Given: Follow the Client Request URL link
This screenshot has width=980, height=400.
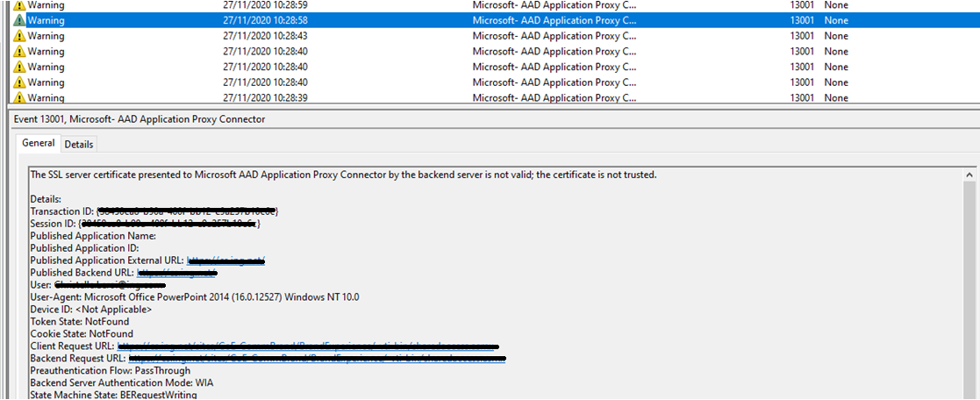Looking at the screenshot, I should click(307, 346).
